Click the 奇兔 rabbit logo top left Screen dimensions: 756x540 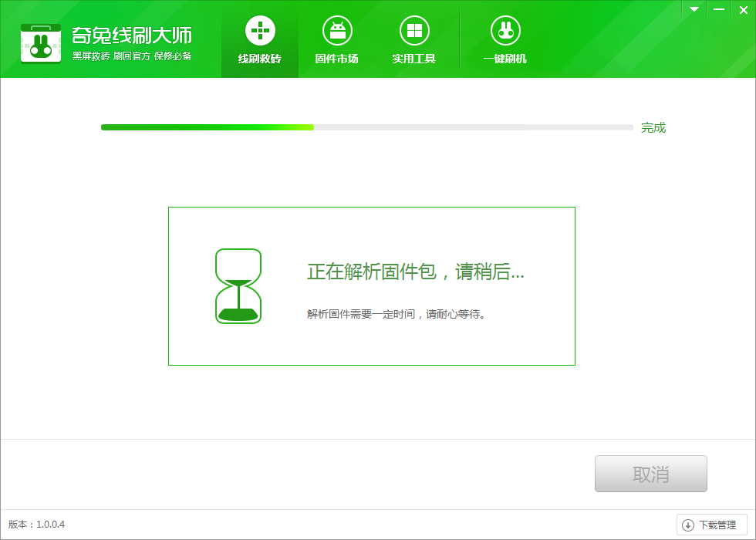[41, 42]
